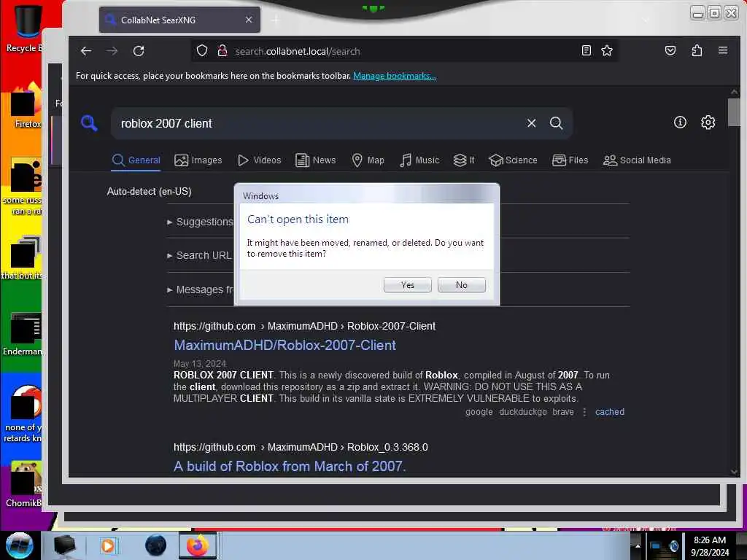Switch to the News search tab
This screenshot has width=747, height=560.
(315, 160)
